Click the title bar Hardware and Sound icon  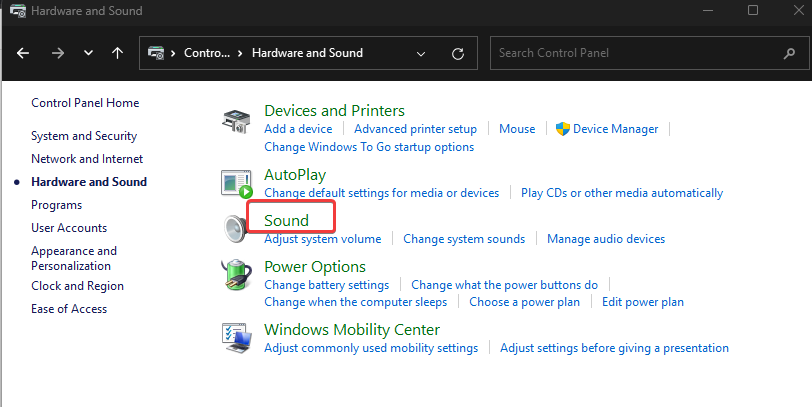tap(18, 11)
